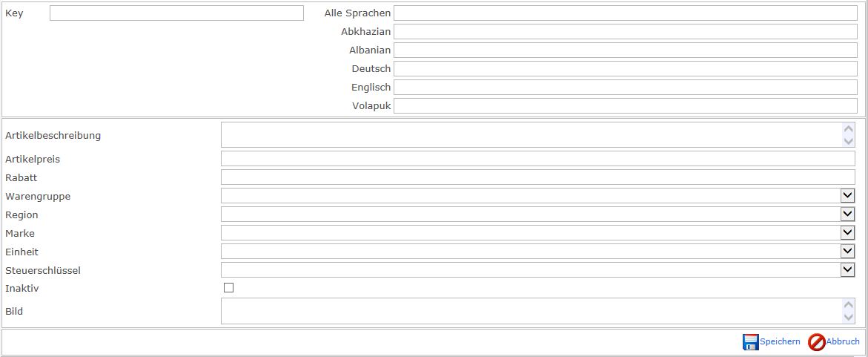Click the red Abbruch cancel icon

(816, 342)
